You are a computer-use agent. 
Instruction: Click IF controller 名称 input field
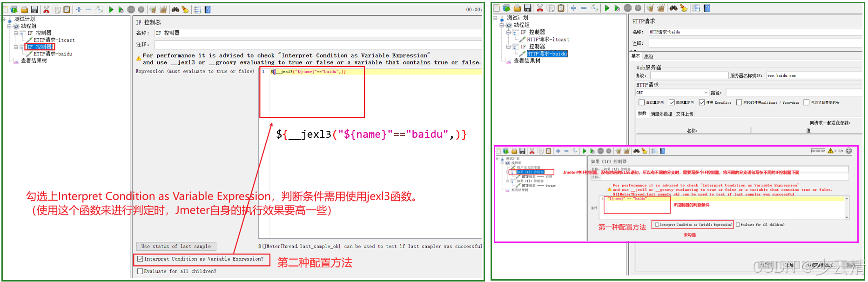[x=318, y=33]
